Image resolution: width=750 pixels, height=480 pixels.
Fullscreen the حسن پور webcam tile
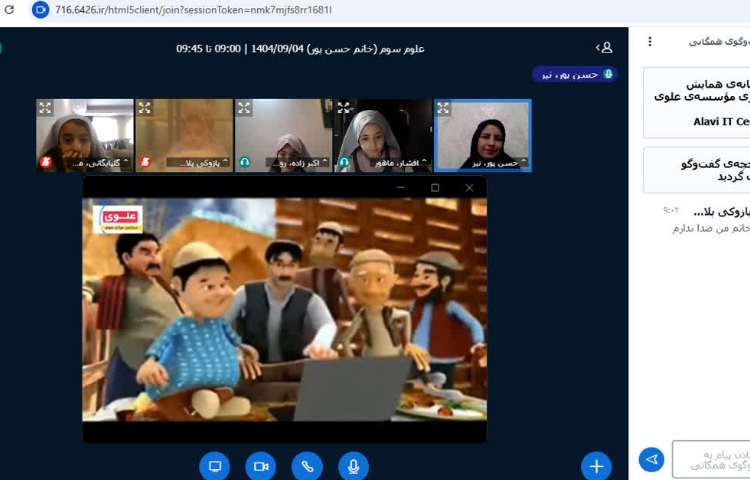click(443, 108)
